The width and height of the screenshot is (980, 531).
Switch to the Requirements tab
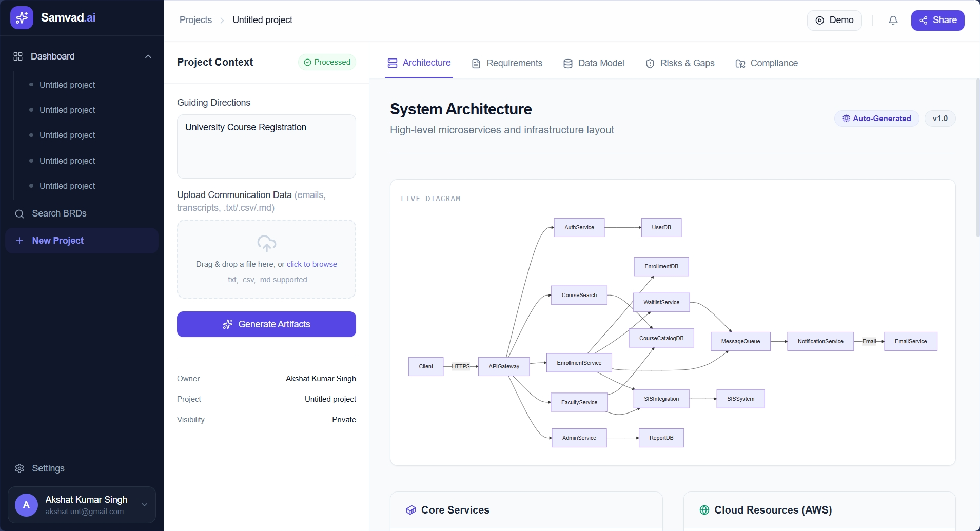(514, 63)
